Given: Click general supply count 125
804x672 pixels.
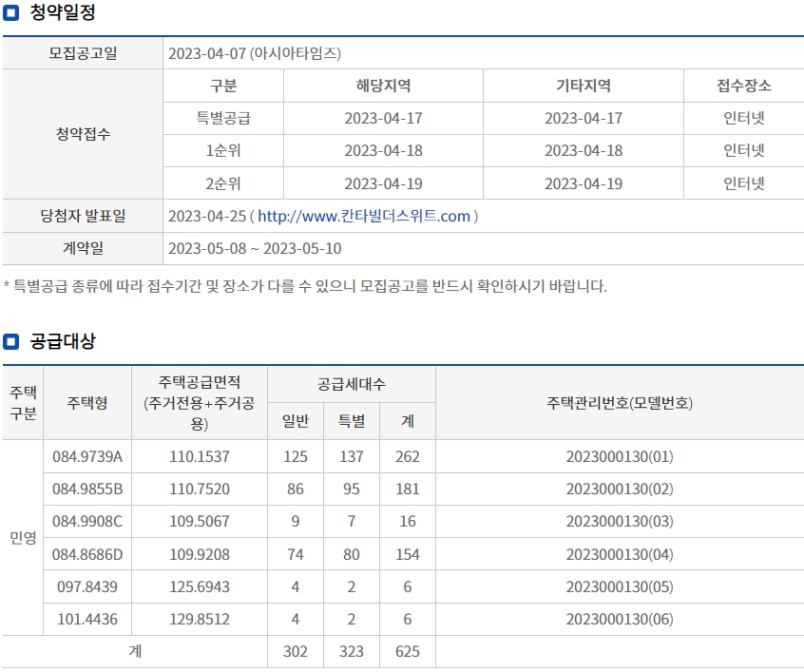Looking at the screenshot, I should click(296, 456).
